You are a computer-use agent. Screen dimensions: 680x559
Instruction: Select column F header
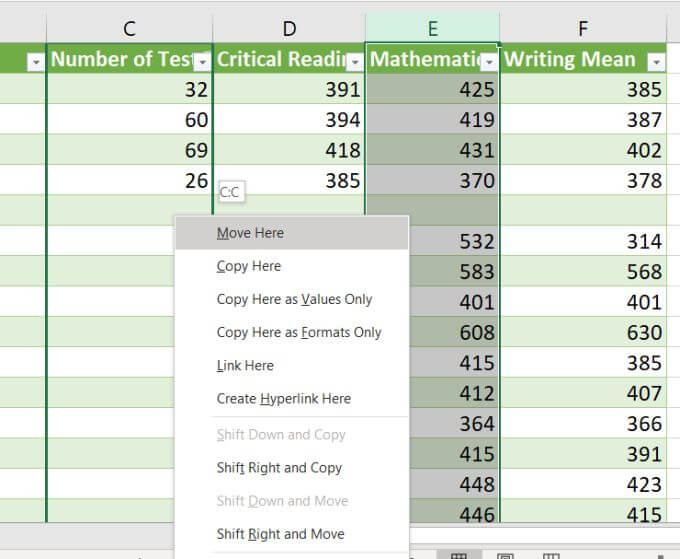(x=583, y=29)
